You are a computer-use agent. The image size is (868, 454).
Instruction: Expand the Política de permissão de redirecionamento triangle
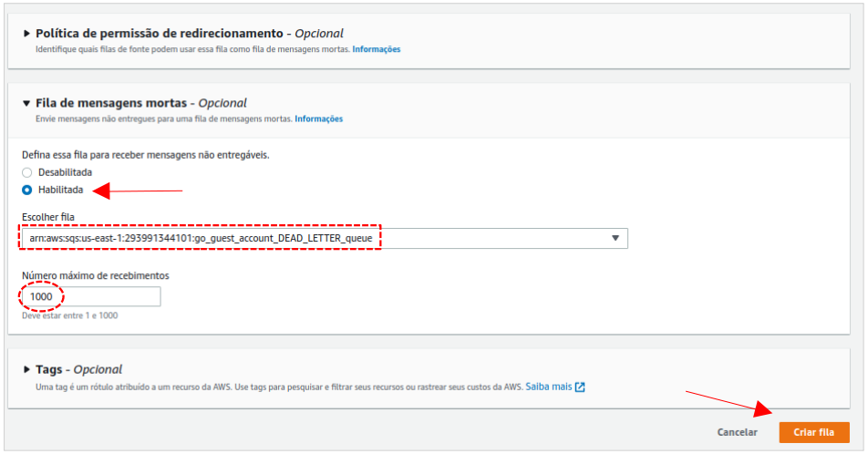coord(26,34)
